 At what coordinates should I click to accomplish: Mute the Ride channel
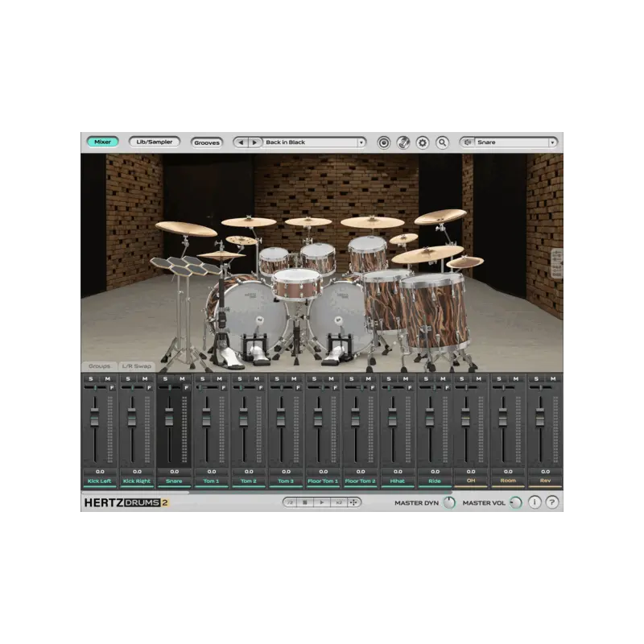[x=443, y=378]
